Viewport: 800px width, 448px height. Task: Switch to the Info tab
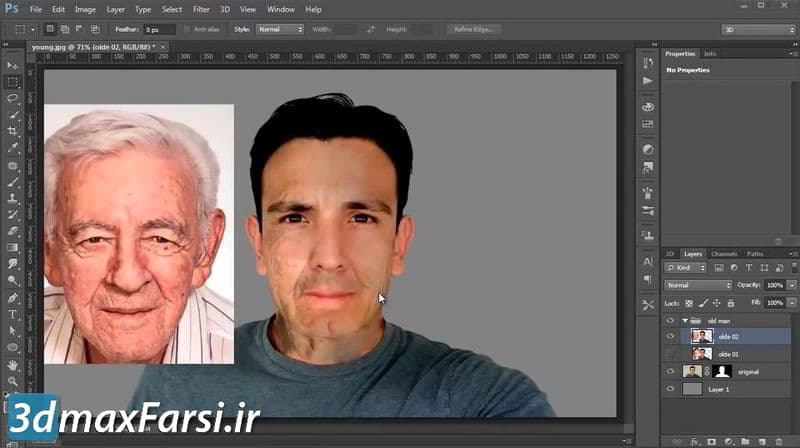(710, 54)
